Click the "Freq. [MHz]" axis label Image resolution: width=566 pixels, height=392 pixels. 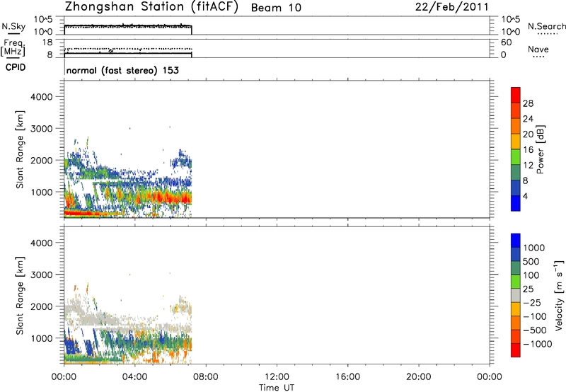(13, 47)
